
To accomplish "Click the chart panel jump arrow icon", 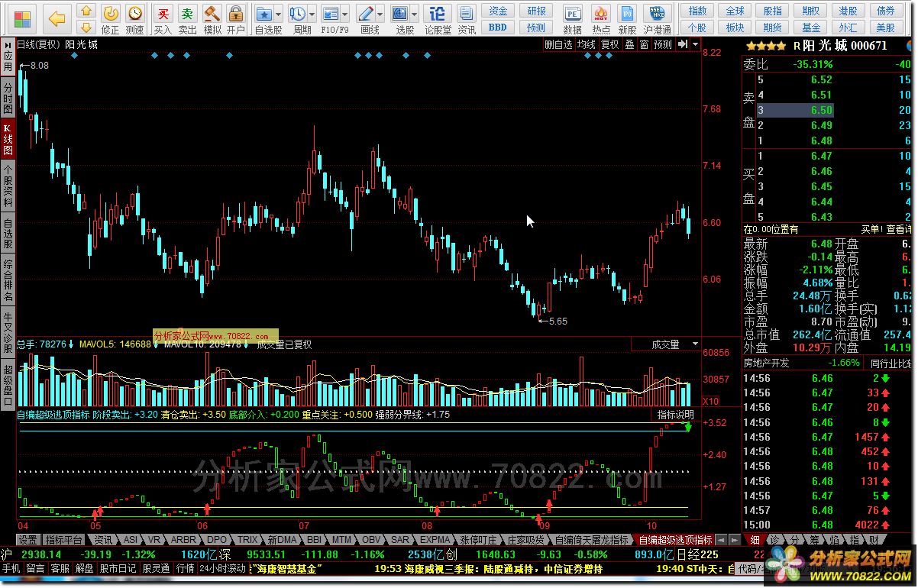I will click(x=682, y=44).
